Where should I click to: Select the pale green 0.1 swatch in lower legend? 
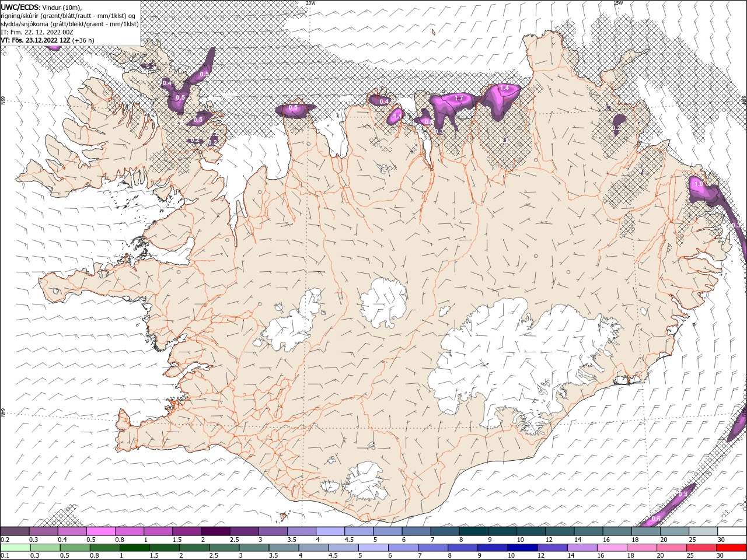(15, 548)
